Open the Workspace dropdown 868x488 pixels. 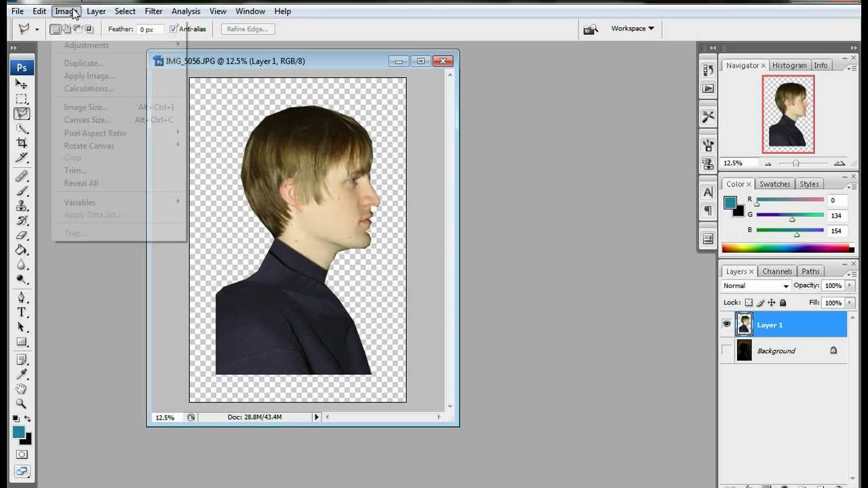(632, 28)
